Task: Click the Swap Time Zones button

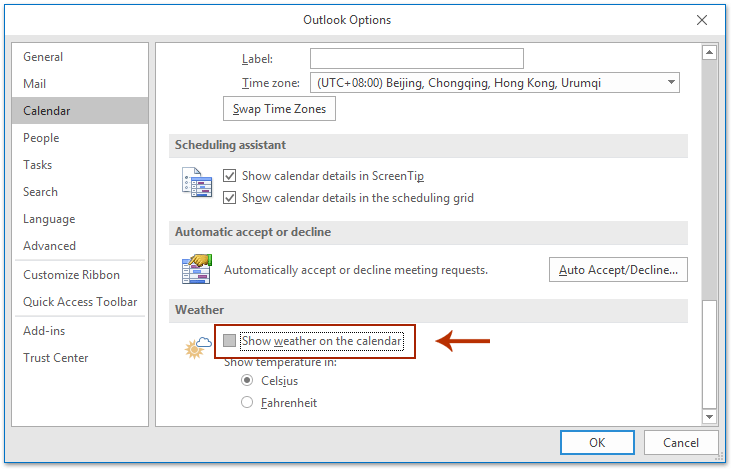Action: click(279, 109)
